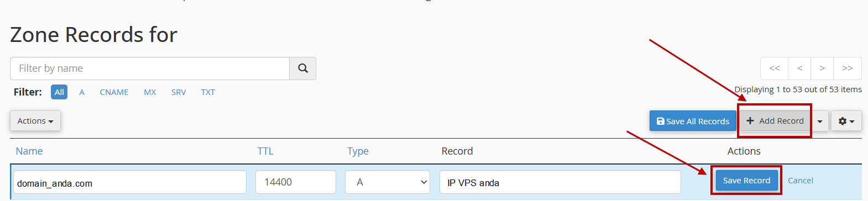Screen dimensions: 868x201
Task: Go to next page of records
Action: [x=822, y=68]
